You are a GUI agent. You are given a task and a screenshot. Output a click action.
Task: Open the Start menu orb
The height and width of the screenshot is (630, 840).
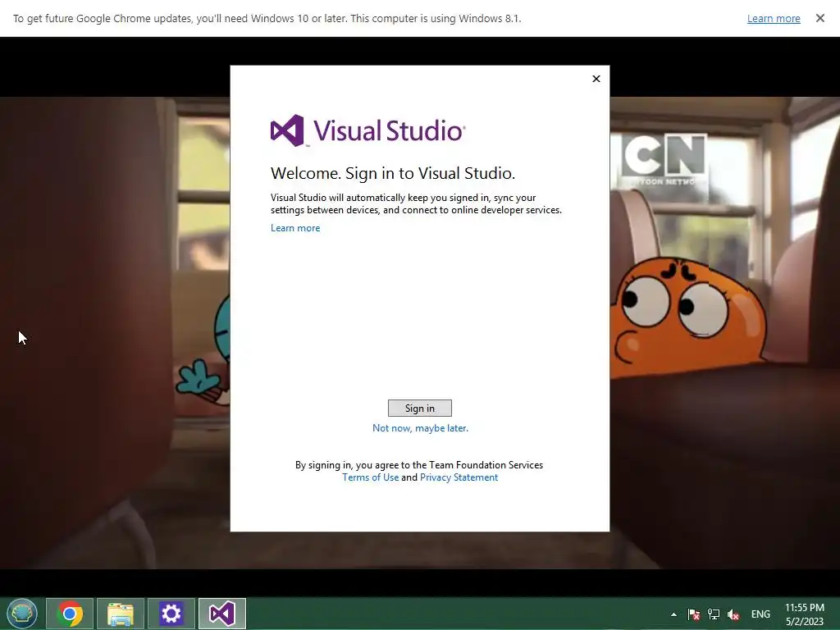[22, 614]
